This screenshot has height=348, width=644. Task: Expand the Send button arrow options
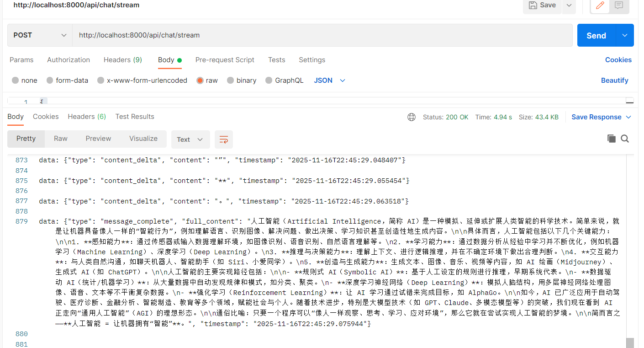(x=625, y=35)
